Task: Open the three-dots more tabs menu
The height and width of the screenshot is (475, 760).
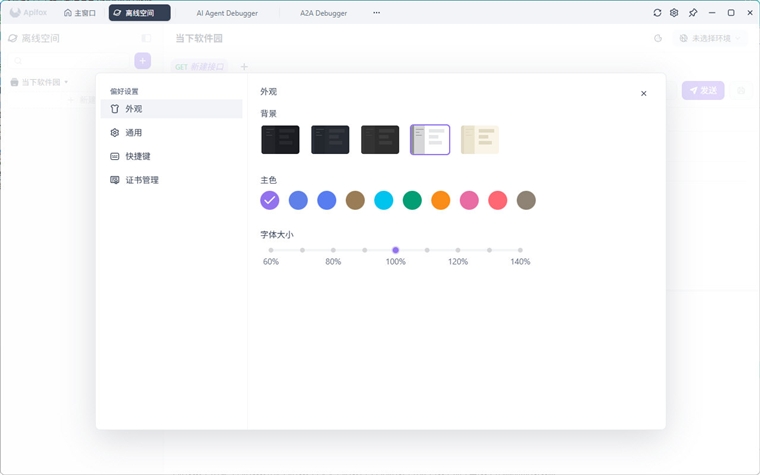Action: 377,13
